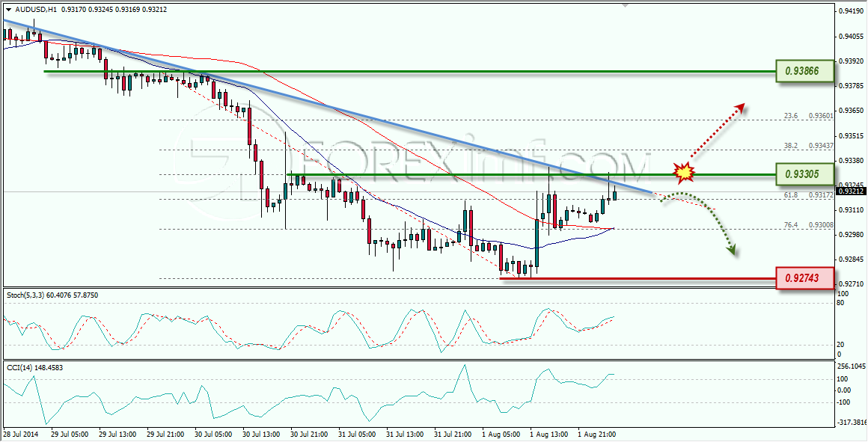Click the 256.1045 value on CCI scale
The width and height of the screenshot is (868, 442).
[x=852, y=366]
